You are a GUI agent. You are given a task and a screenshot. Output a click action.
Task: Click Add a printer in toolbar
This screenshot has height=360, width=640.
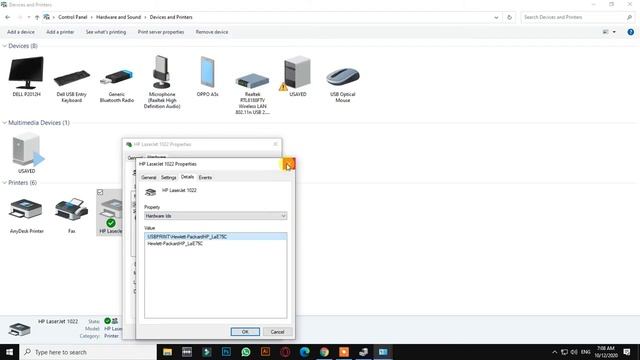click(60, 32)
